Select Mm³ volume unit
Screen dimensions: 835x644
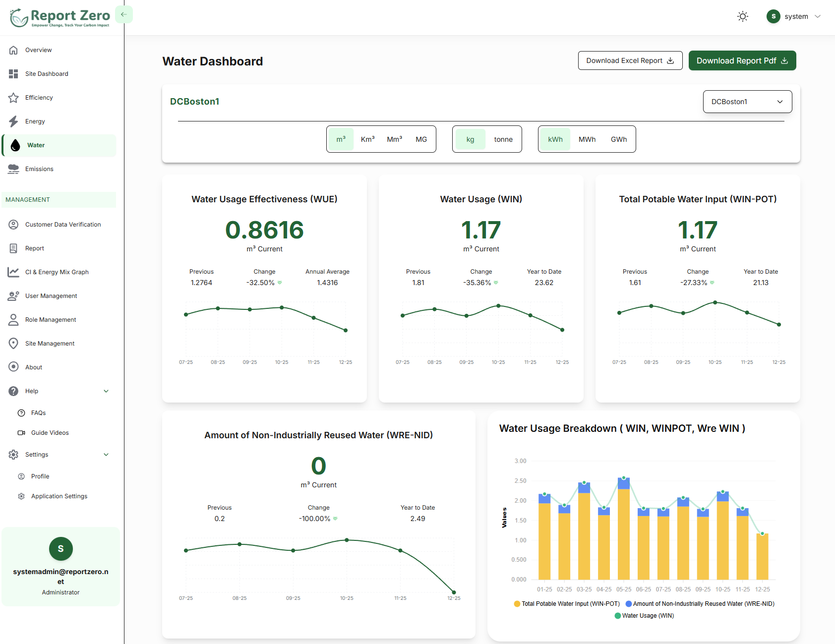(394, 139)
